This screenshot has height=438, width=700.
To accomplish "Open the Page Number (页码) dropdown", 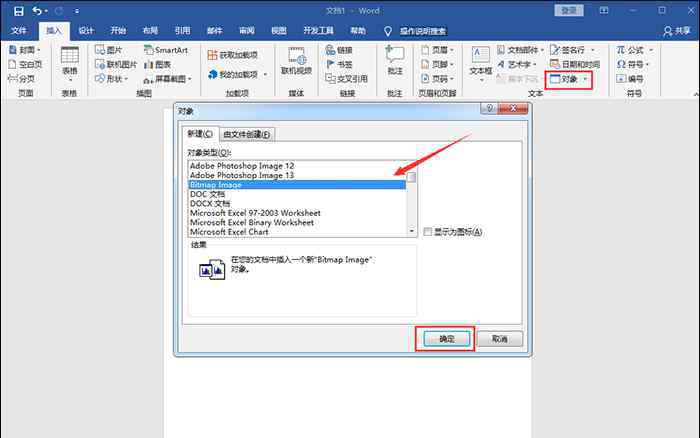I will pos(452,79).
